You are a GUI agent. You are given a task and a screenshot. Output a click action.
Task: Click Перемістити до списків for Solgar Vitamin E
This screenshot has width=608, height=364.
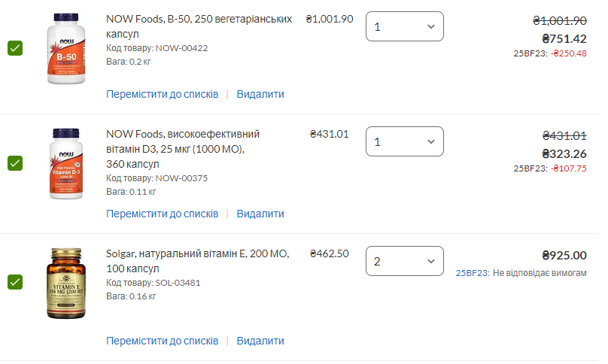pyautogui.click(x=163, y=341)
